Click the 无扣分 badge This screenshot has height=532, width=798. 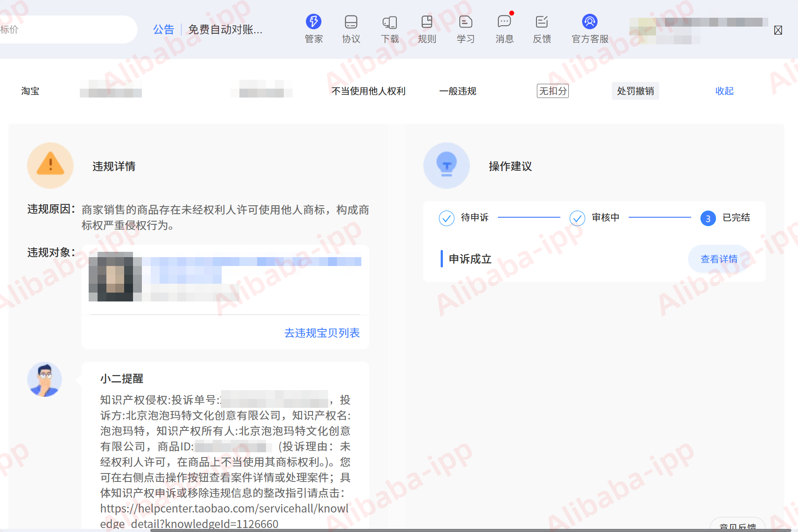click(x=553, y=91)
